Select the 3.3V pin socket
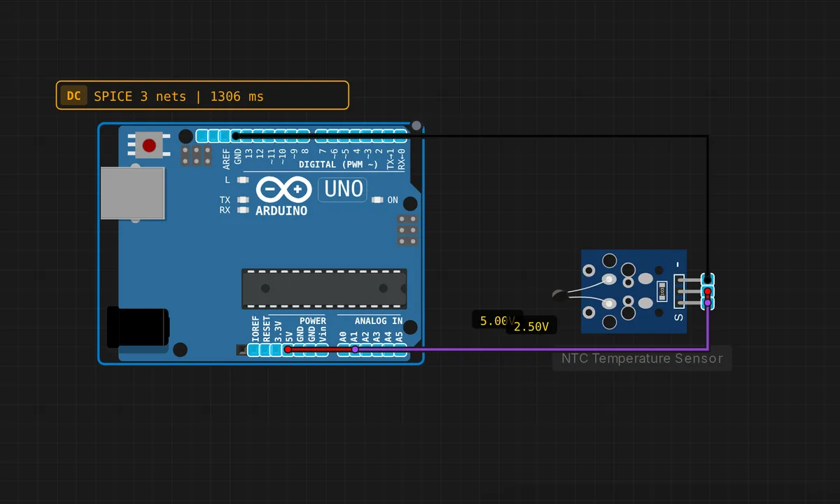The width and height of the screenshot is (840, 504). click(276, 349)
